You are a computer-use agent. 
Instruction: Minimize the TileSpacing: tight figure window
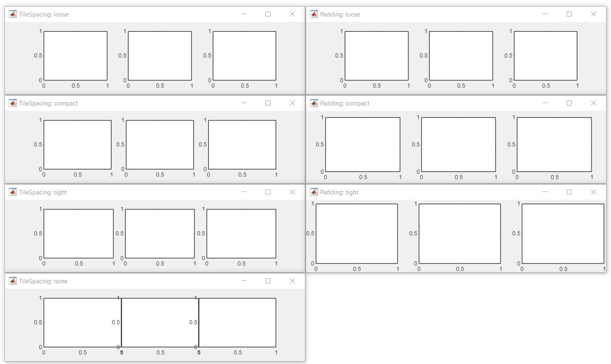click(244, 192)
